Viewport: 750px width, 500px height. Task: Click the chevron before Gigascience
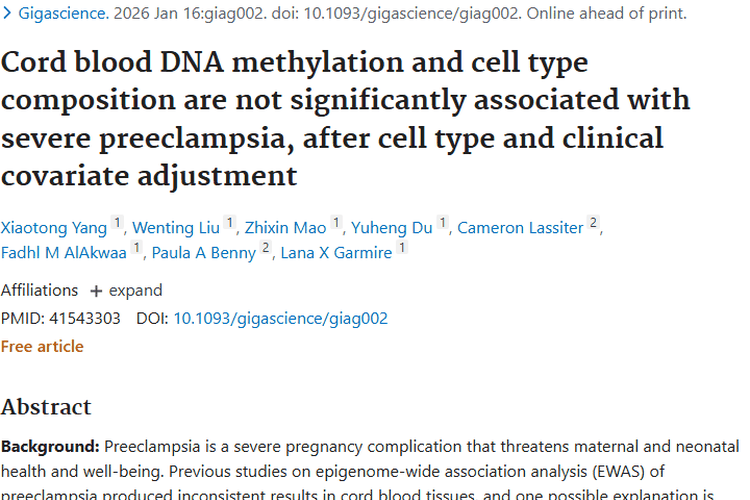pyautogui.click(x=8, y=14)
